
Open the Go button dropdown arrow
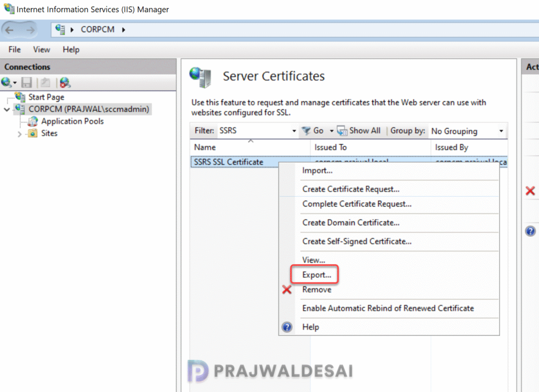pyautogui.click(x=332, y=131)
